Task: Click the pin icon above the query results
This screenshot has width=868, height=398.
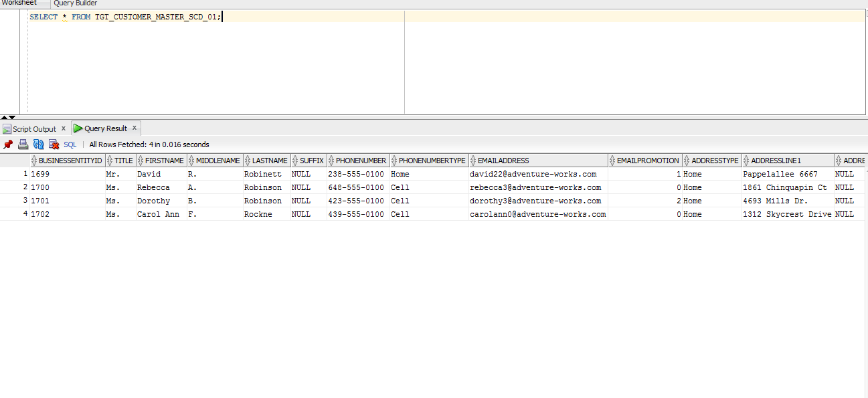Action: 8,144
